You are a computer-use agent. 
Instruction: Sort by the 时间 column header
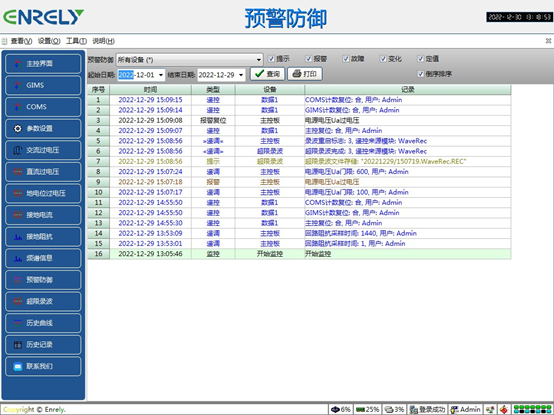click(151, 90)
